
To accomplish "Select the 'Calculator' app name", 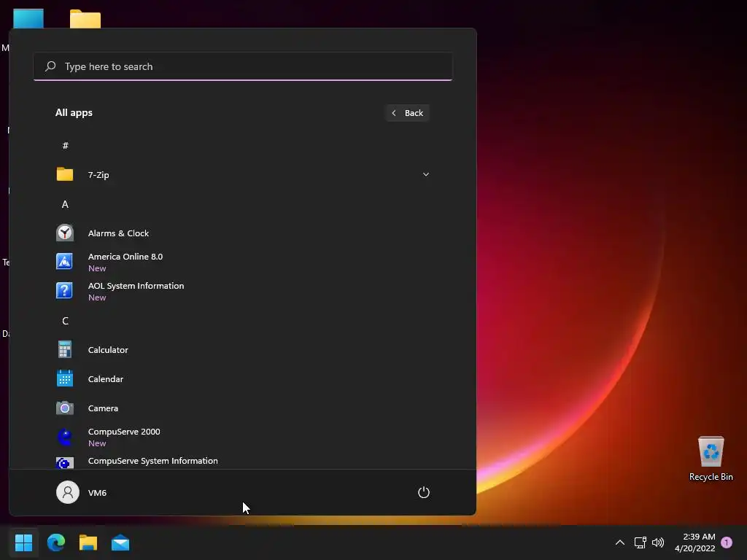I will [x=108, y=350].
